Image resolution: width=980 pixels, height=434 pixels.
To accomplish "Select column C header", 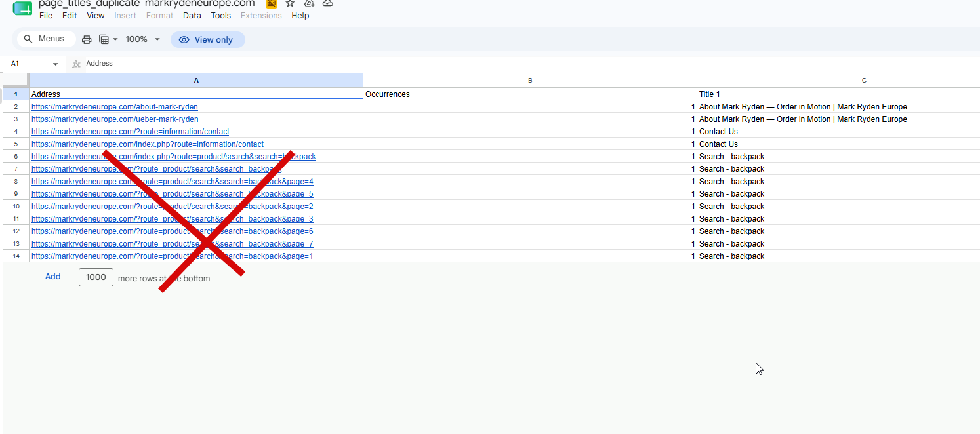I will [x=838, y=80].
